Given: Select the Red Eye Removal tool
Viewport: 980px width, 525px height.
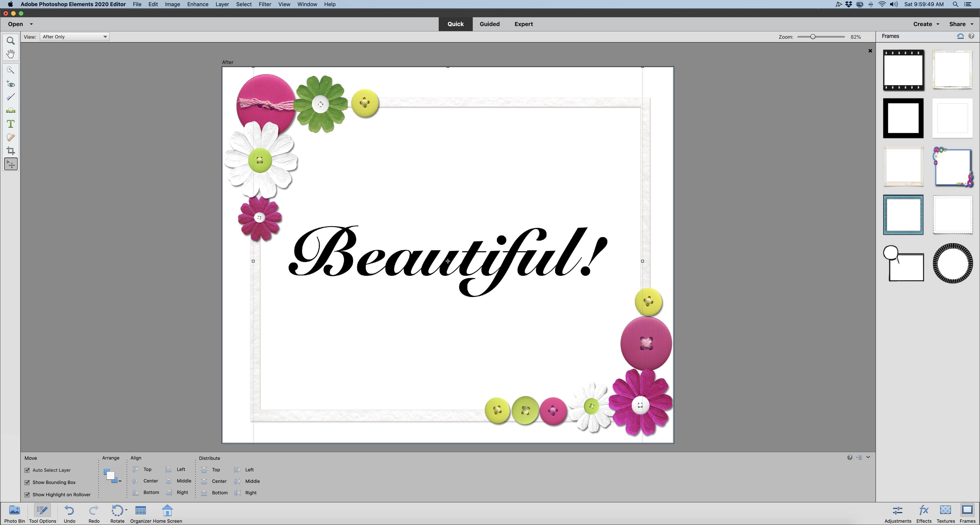Looking at the screenshot, I should click(11, 84).
